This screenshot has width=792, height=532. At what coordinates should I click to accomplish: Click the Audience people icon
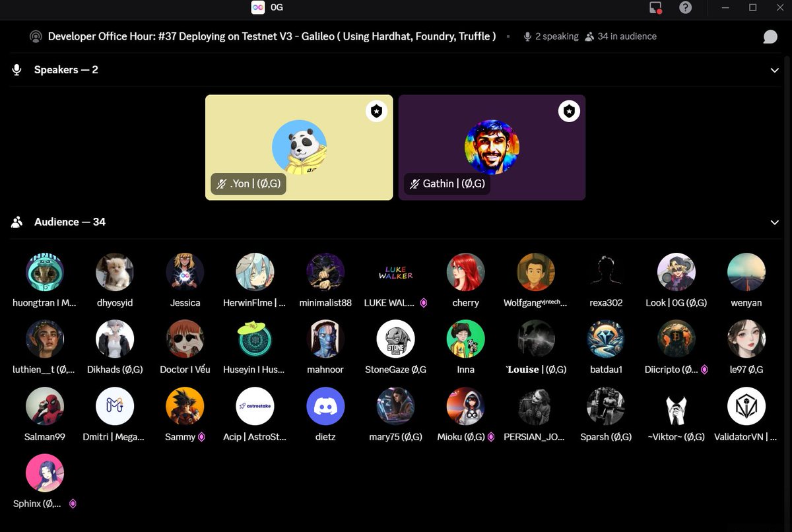pos(17,222)
